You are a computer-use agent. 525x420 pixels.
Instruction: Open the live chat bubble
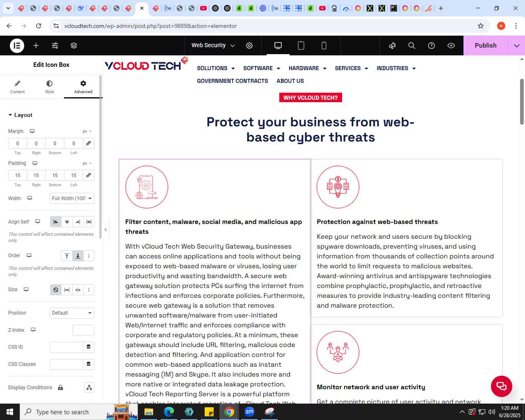click(x=501, y=386)
